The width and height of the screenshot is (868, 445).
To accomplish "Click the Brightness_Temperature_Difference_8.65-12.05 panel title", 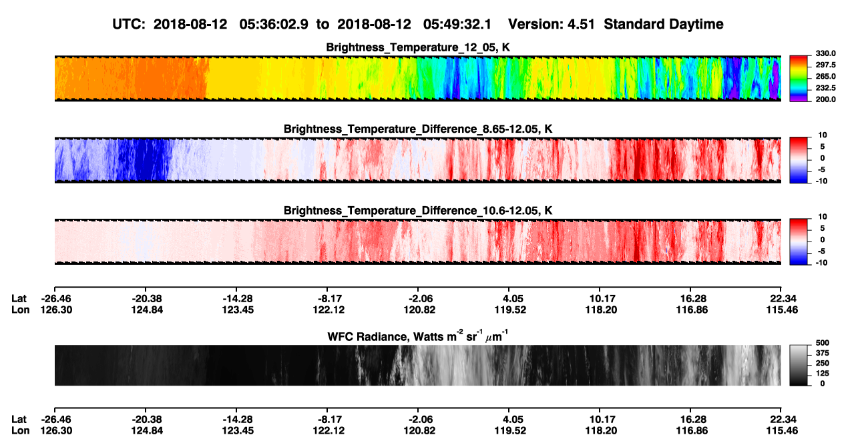I will [x=418, y=128].
